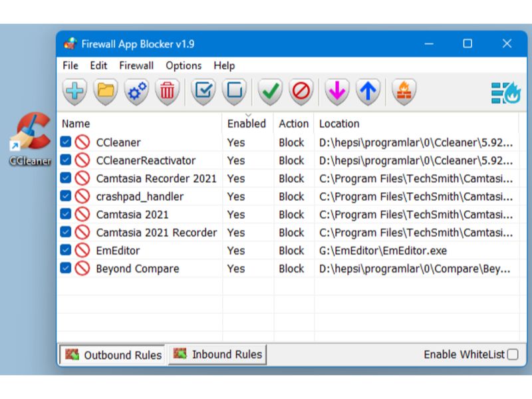
Task: Toggle the Camtasia 2021 checkbox
Action: 65,213
